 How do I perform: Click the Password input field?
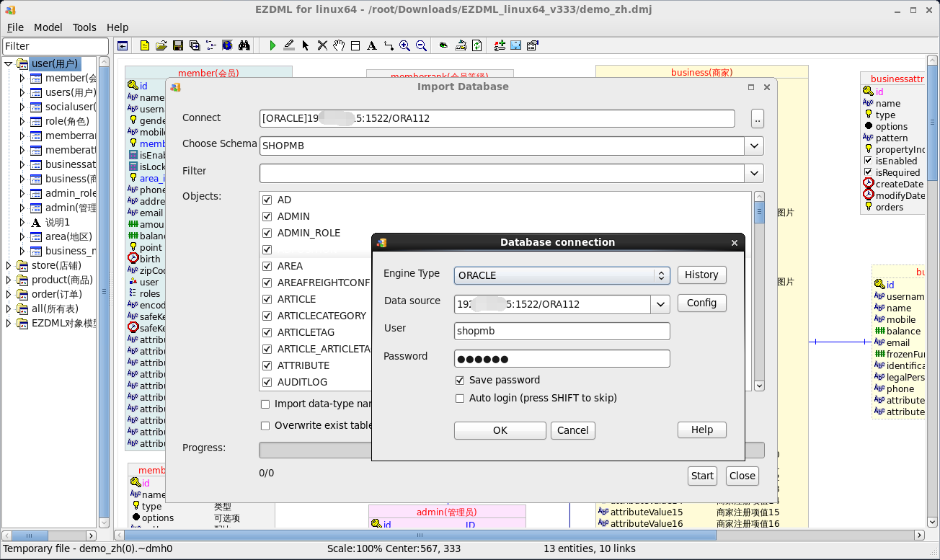pos(562,359)
